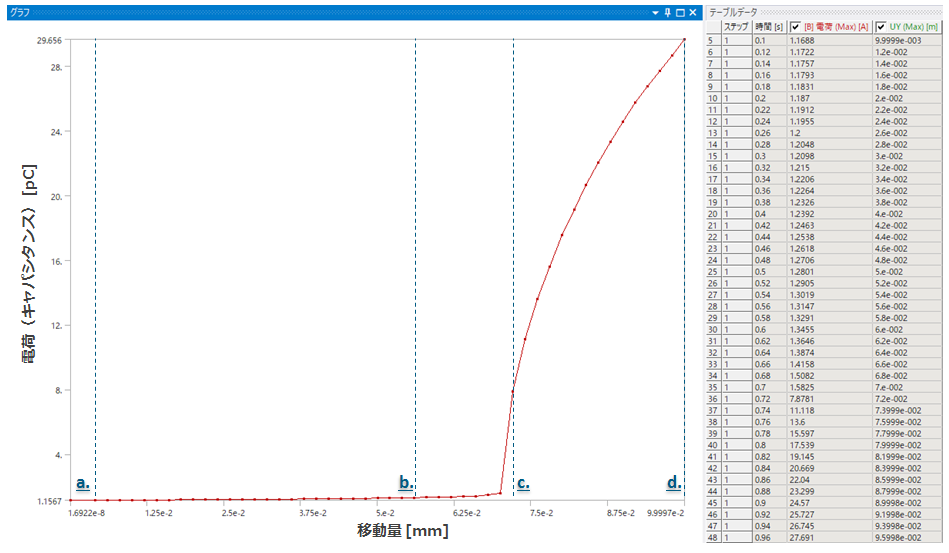Select the charge cell 27.691
949x553 pixels.
[x=830, y=538]
